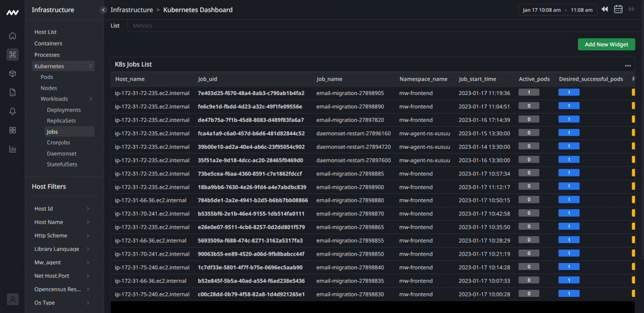
Task: Open the Reports chart icon at the rail bottom
Action: (x=12, y=149)
